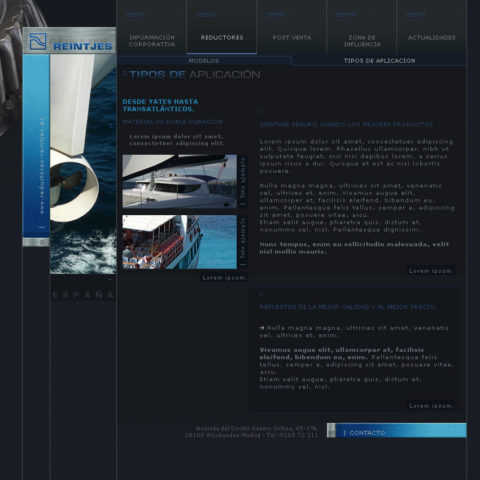
Task: Click the España label
Action: [83, 295]
